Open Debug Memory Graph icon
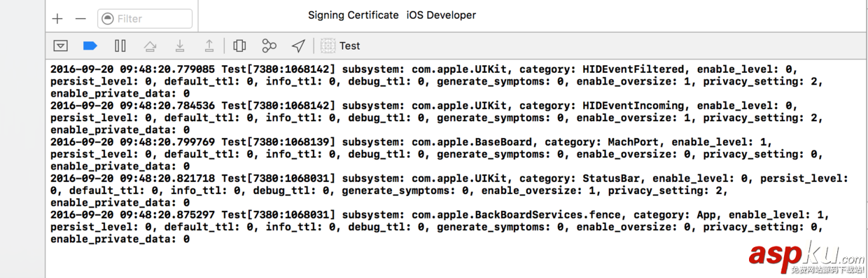 (269, 46)
